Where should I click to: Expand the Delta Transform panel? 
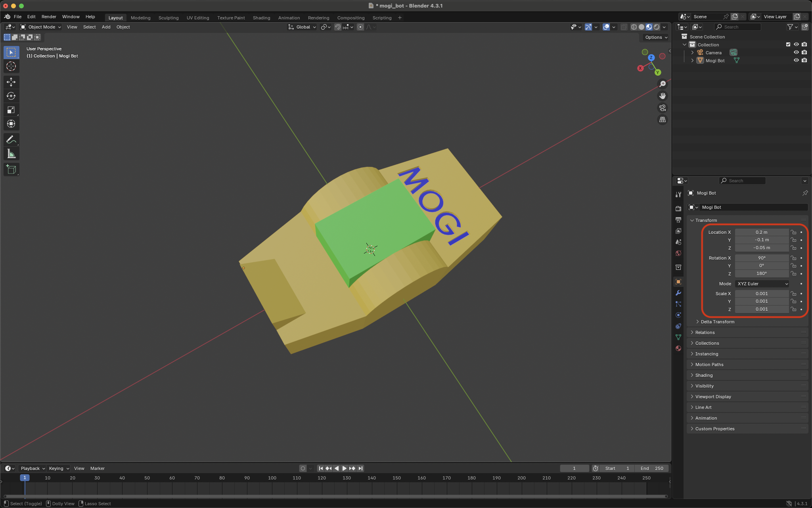(x=717, y=322)
